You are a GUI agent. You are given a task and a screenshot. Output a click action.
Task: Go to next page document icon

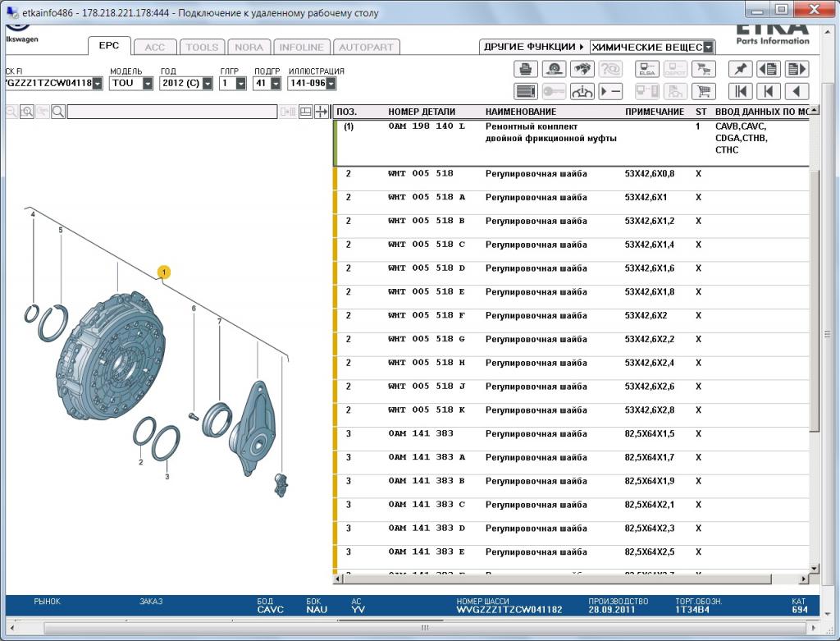(797, 69)
